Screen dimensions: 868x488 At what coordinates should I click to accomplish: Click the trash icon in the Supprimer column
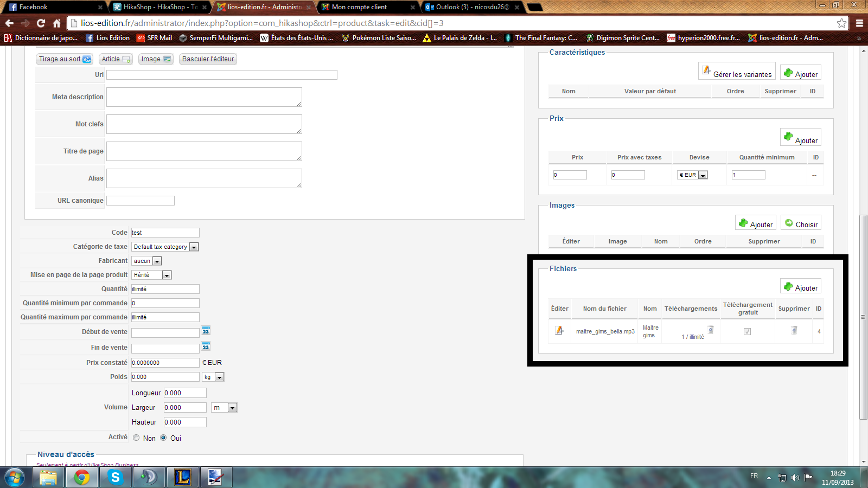point(794,330)
